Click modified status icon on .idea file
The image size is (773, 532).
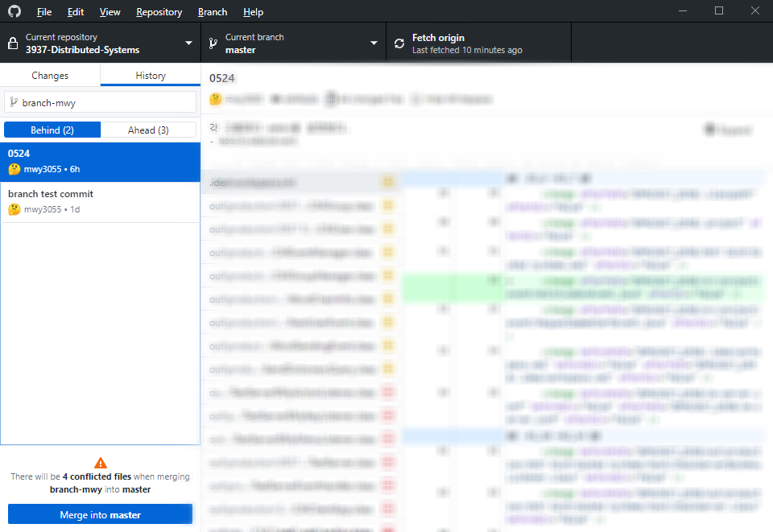coord(388,182)
